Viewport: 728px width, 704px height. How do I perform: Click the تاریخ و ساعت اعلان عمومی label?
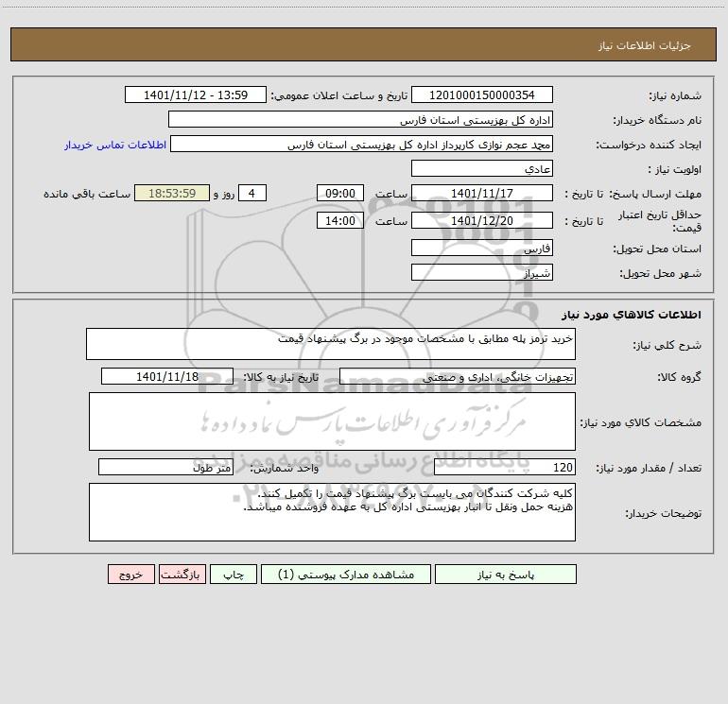[338, 95]
